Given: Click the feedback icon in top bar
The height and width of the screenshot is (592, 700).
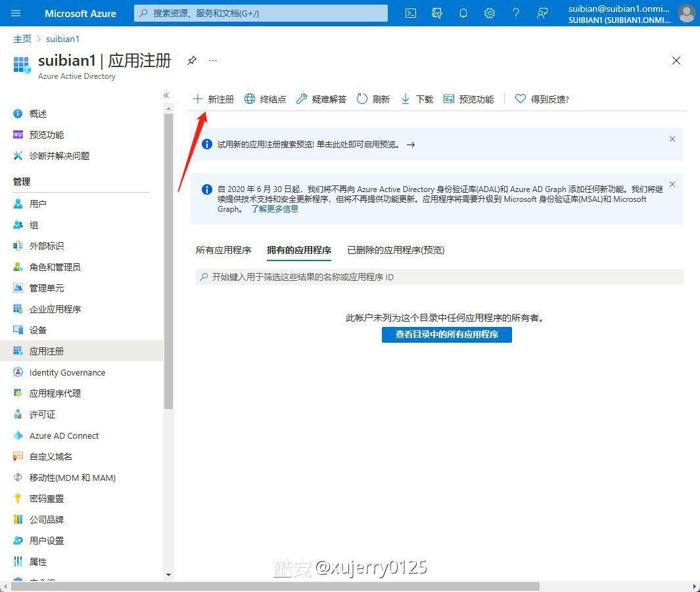Looking at the screenshot, I should 542,13.
